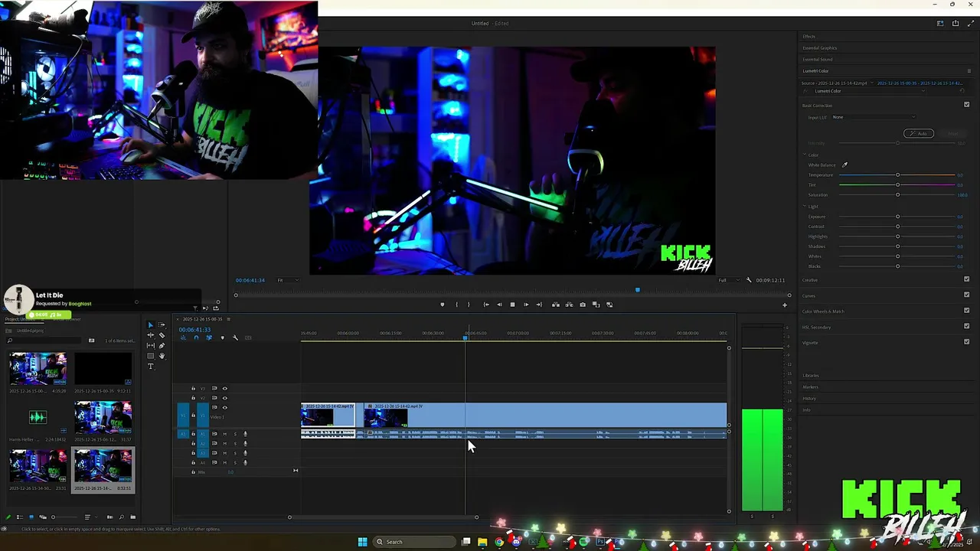Toggle lock on track V2
The image size is (980, 551).
click(x=193, y=398)
